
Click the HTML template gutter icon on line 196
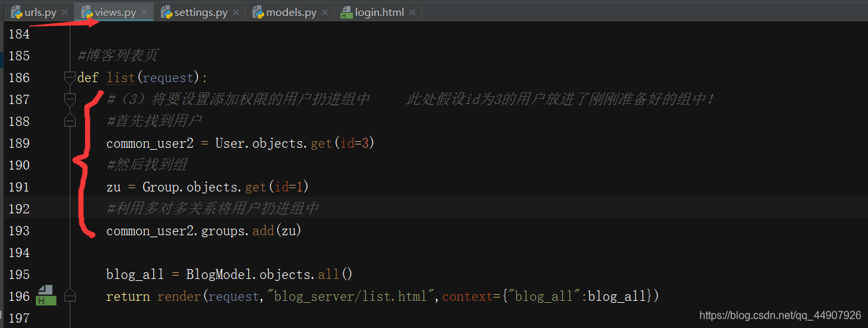[46, 296]
